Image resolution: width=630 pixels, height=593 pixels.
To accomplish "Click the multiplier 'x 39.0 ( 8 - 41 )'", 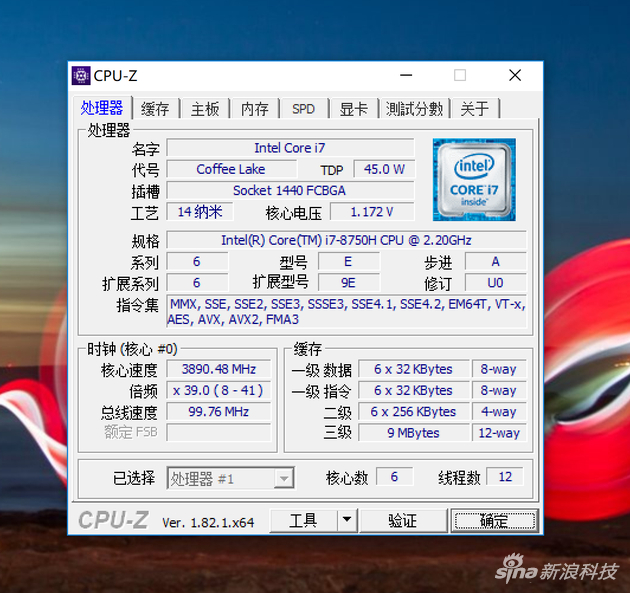I will point(219,390).
